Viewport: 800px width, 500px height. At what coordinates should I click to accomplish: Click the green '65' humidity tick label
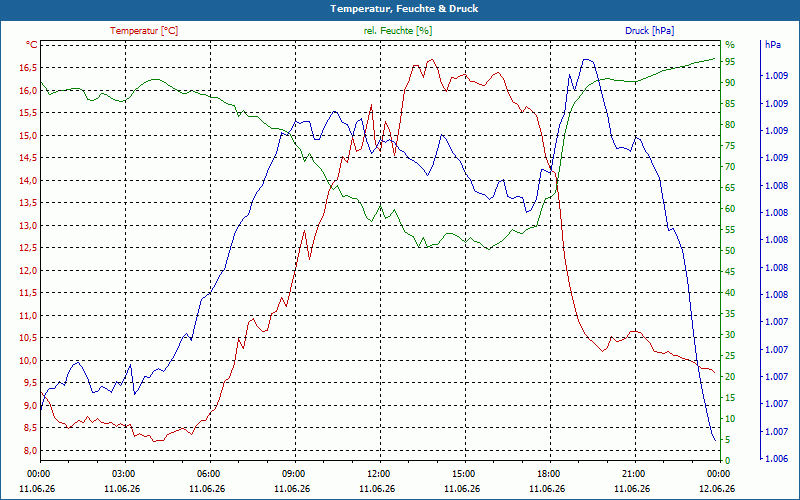730,187
